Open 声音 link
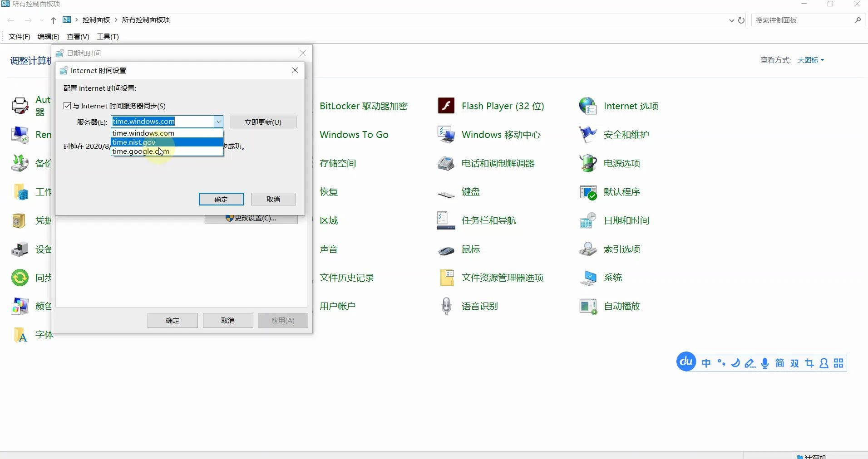The height and width of the screenshot is (459, 868). point(329,249)
